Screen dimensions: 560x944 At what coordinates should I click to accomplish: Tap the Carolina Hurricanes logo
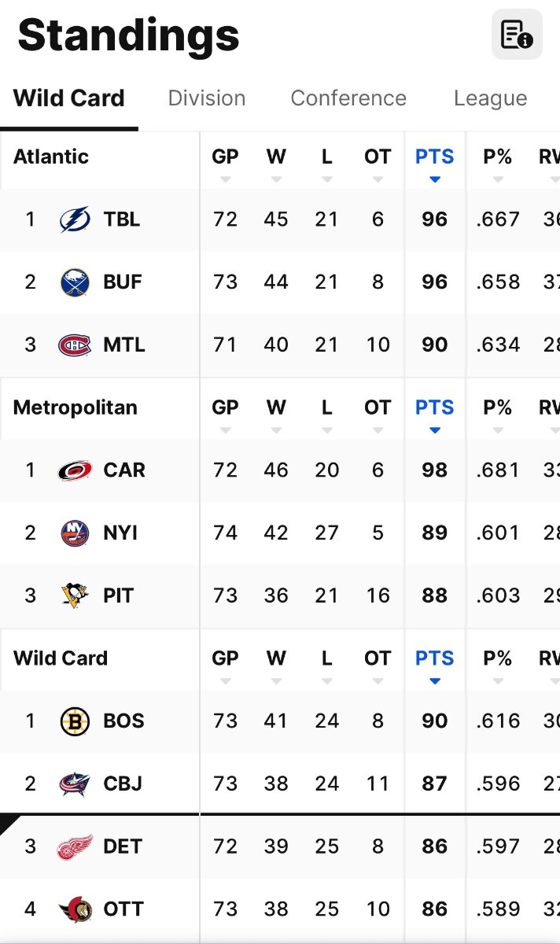pos(75,470)
